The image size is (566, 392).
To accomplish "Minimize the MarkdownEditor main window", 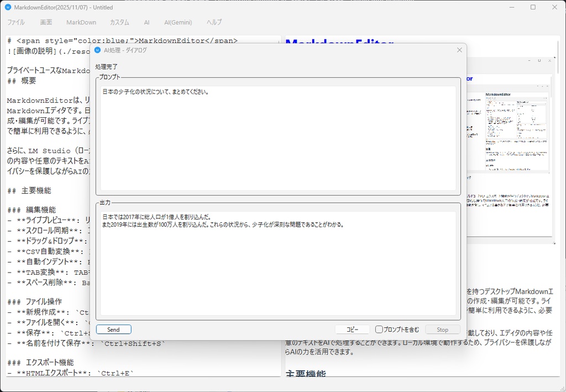I will point(512,7).
